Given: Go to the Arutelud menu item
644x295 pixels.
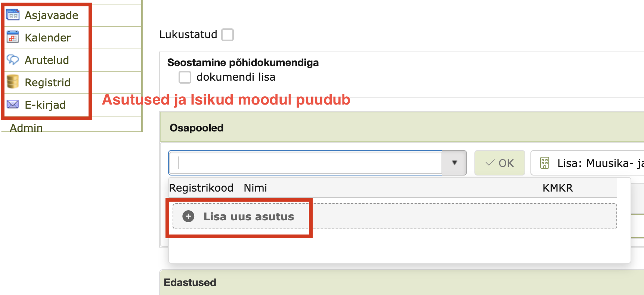Looking at the screenshot, I should point(47,60).
